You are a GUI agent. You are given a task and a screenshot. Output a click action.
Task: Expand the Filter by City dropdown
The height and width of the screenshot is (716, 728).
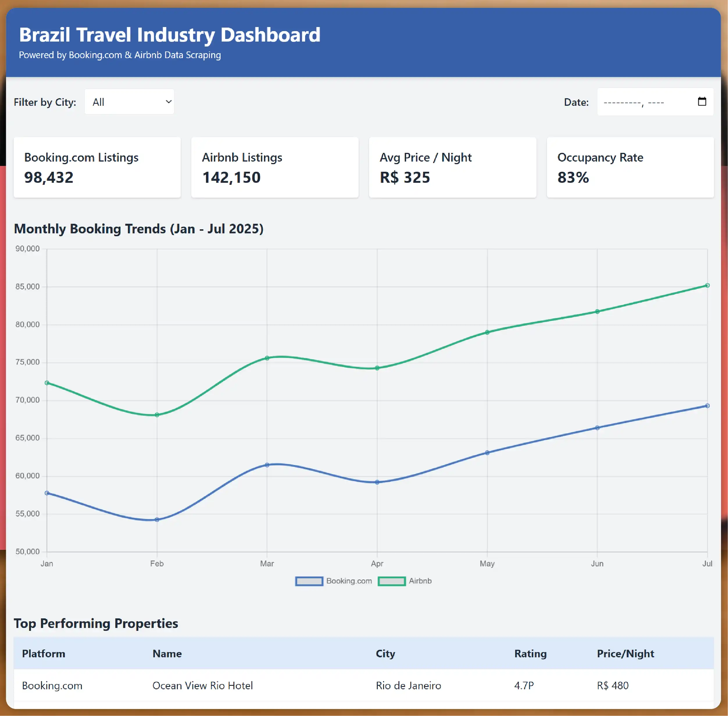click(129, 102)
